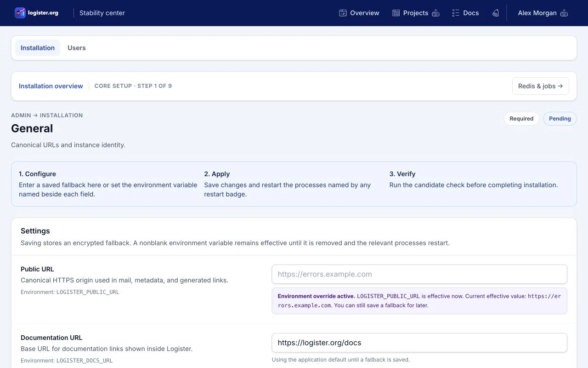Open the Alex Morgan account menu

tap(543, 13)
